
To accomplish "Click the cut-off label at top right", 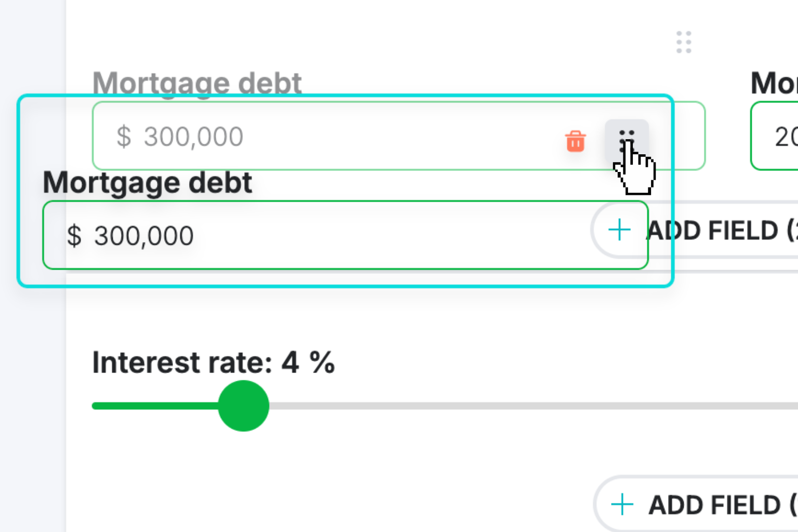I will 774,83.
